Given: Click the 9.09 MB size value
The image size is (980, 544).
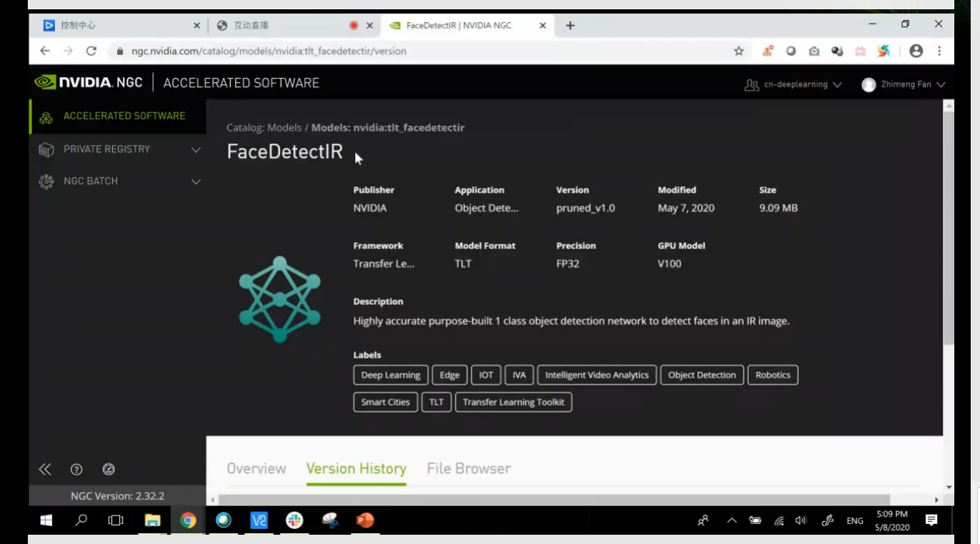Looking at the screenshot, I should click(x=779, y=208).
